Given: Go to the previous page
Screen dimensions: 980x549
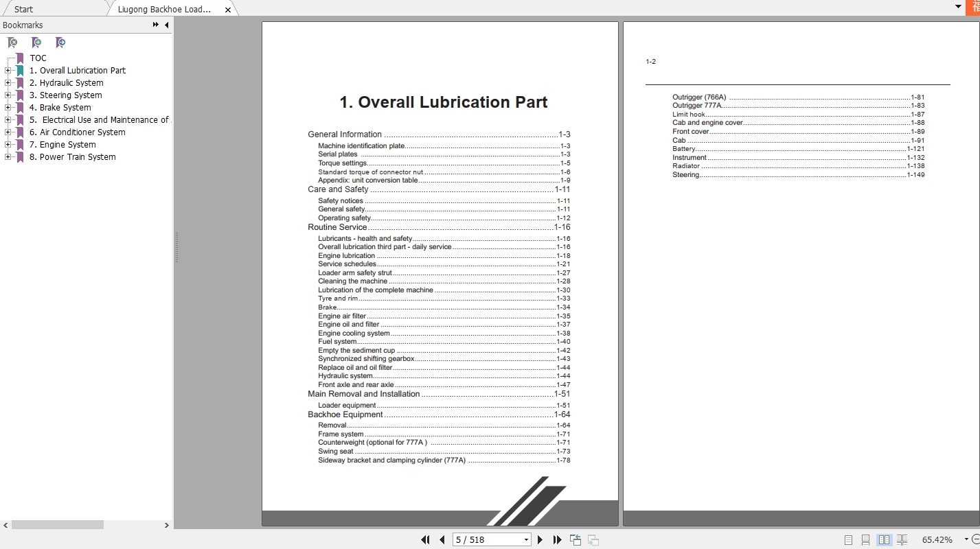Looking at the screenshot, I should click(x=442, y=540).
